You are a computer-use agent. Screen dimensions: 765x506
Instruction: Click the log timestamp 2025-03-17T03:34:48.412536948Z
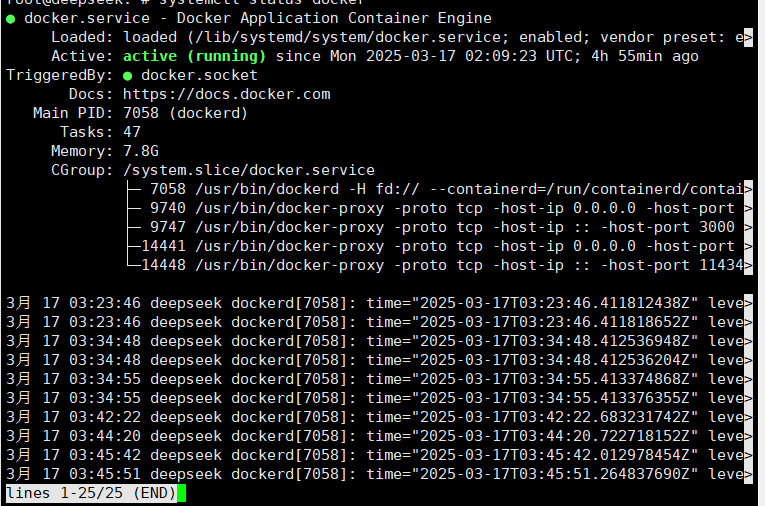555,342
